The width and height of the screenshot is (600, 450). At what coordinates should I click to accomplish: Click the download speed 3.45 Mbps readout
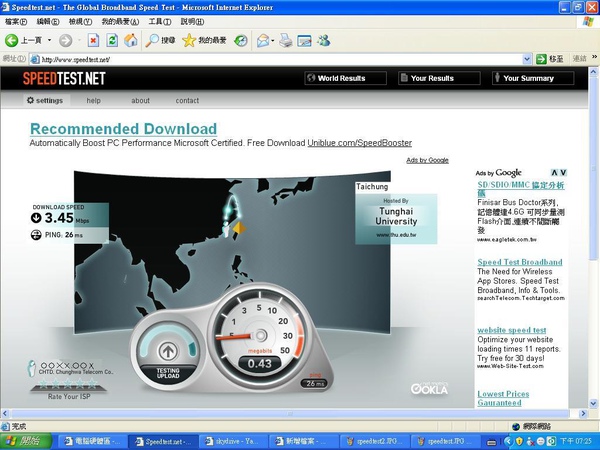61,218
